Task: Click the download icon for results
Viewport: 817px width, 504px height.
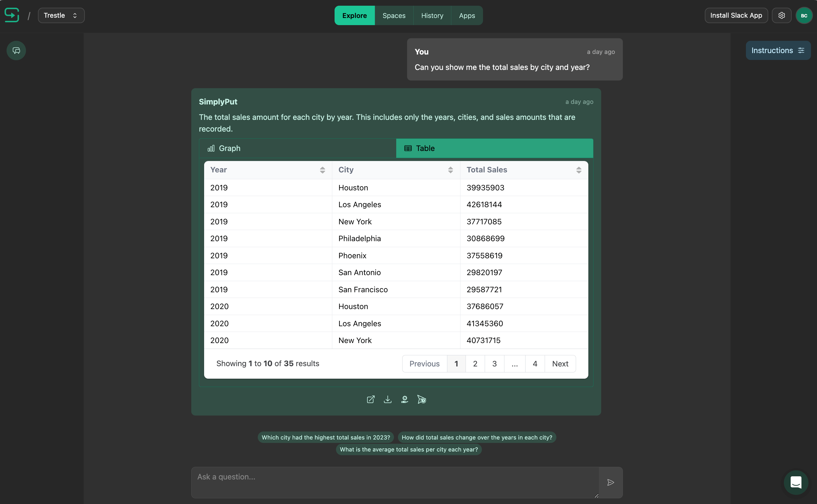Action: click(x=388, y=399)
